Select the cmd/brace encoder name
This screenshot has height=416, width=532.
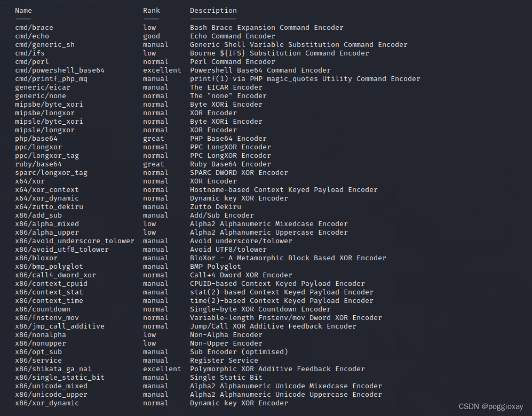point(34,28)
